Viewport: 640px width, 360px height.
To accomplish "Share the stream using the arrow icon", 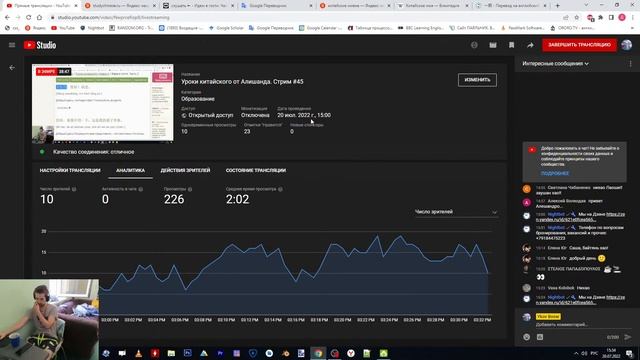I will coord(530,45).
